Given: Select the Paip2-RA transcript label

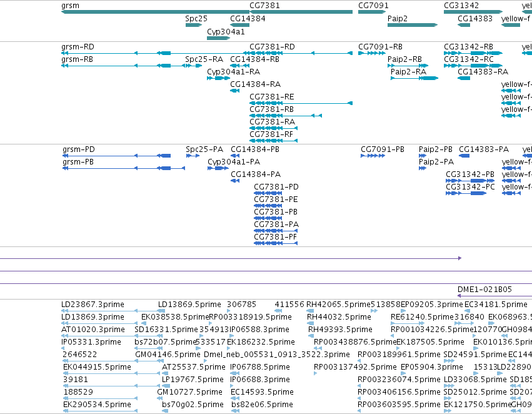Looking at the screenshot, I should click(408, 72).
